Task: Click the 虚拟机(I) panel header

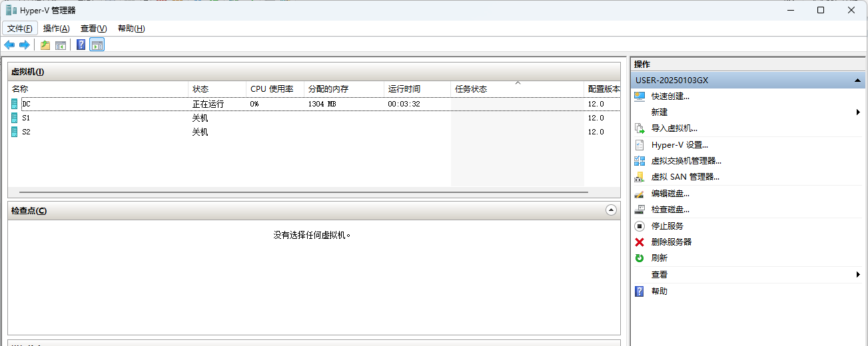Action: pos(314,71)
